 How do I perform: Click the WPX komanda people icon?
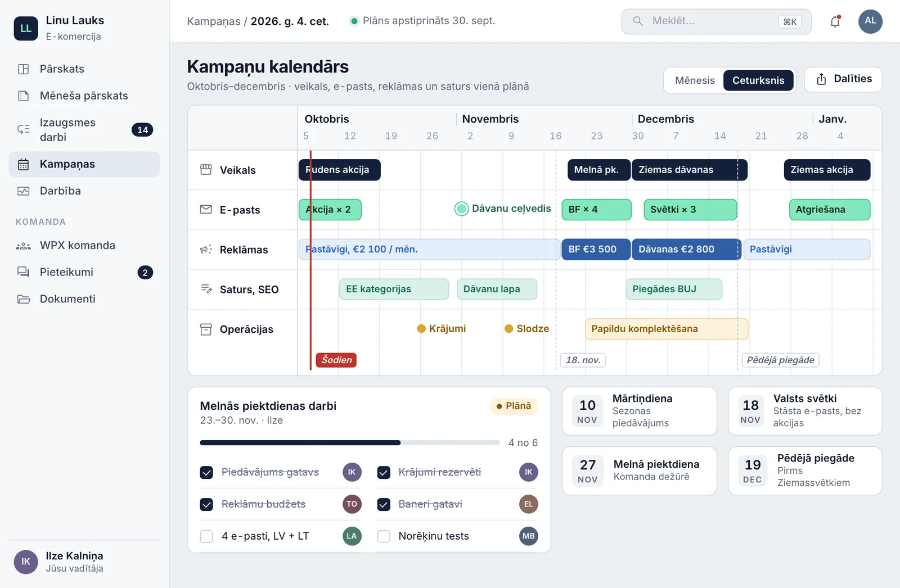pos(24,246)
